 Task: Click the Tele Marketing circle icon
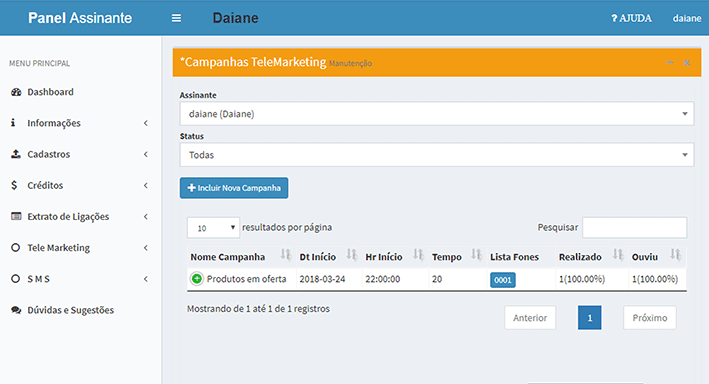tap(15, 247)
